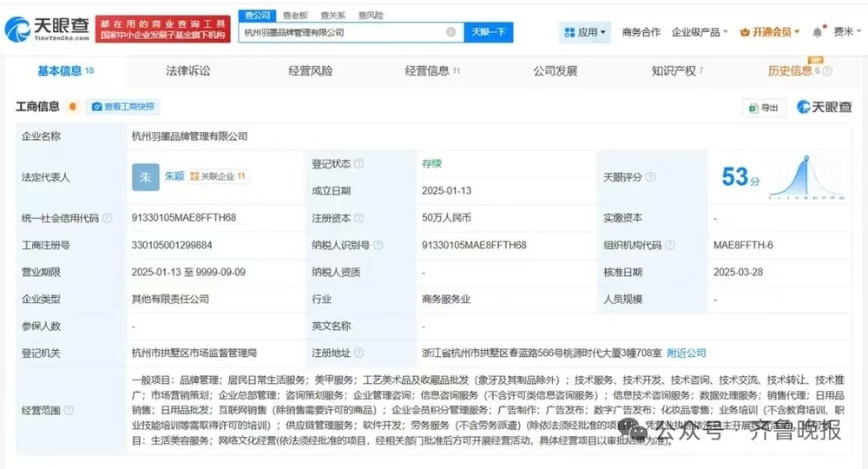This screenshot has width=868, height=469.
Task: Open the 法律诉讼 tab
Action: (x=188, y=71)
